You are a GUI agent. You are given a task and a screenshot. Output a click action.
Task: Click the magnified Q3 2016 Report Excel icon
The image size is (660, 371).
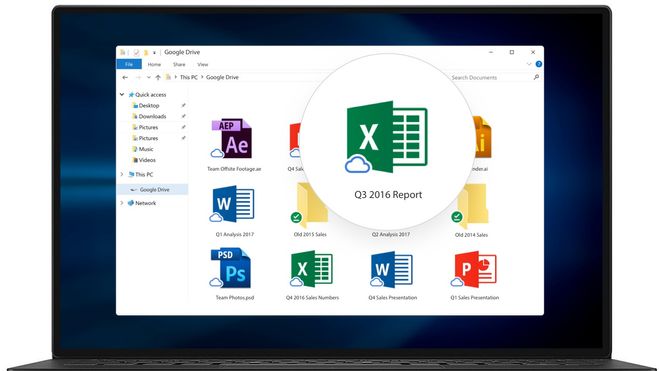coord(386,137)
